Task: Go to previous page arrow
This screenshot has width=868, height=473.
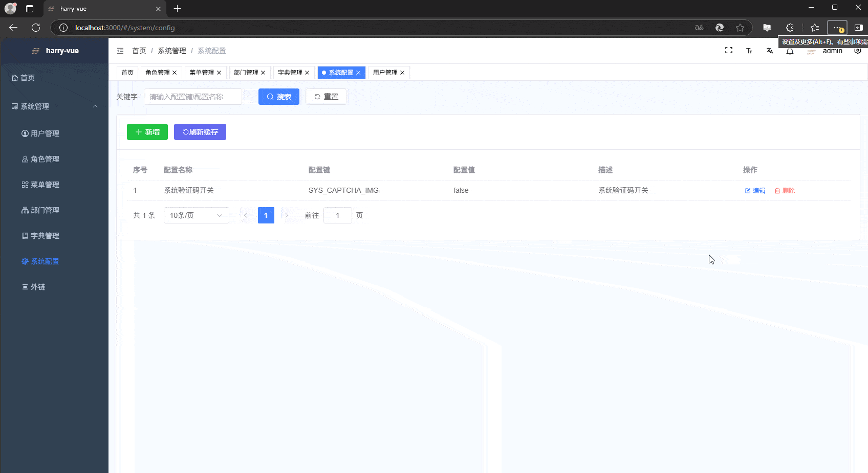Action: [246, 215]
